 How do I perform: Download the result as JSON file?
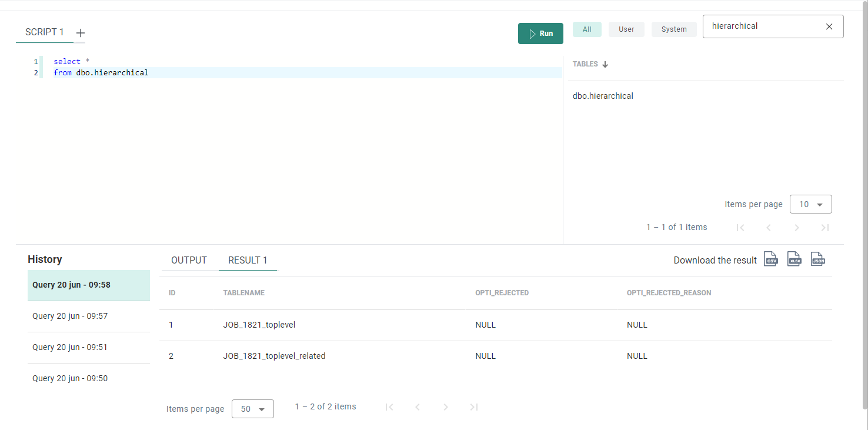(x=817, y=259)
